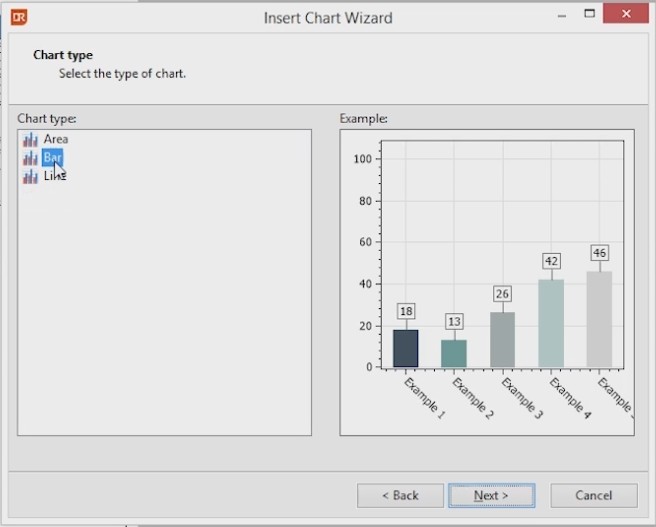This screenshot has height=527, width=656.
Task: Go back with the Back button
Action: click(x=400, y=495)
